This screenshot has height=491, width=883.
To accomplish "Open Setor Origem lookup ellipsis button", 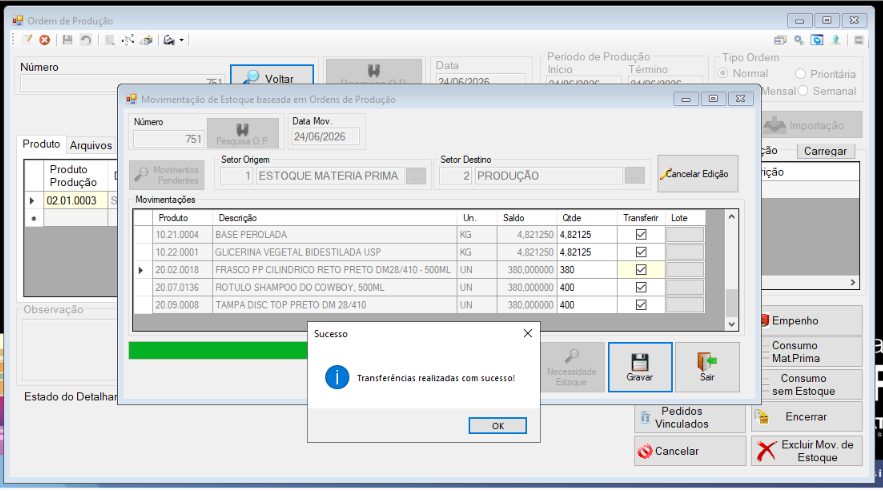I will [416, 176].
